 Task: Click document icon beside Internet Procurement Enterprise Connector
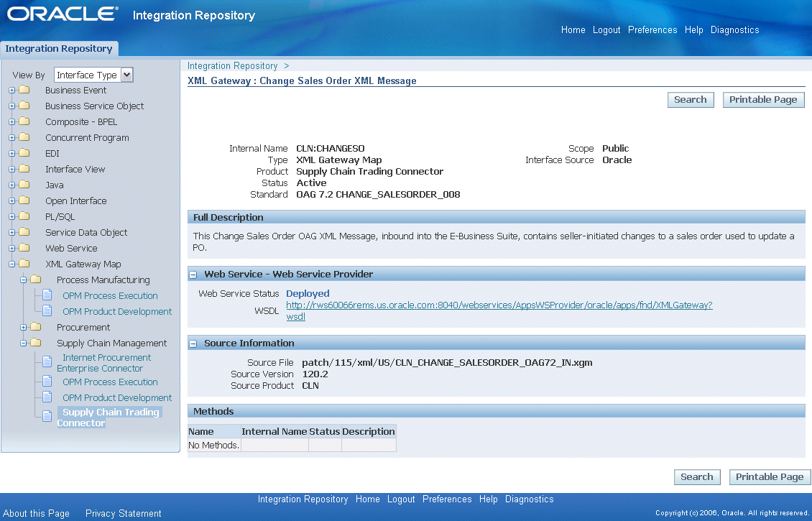coord(47,361)
